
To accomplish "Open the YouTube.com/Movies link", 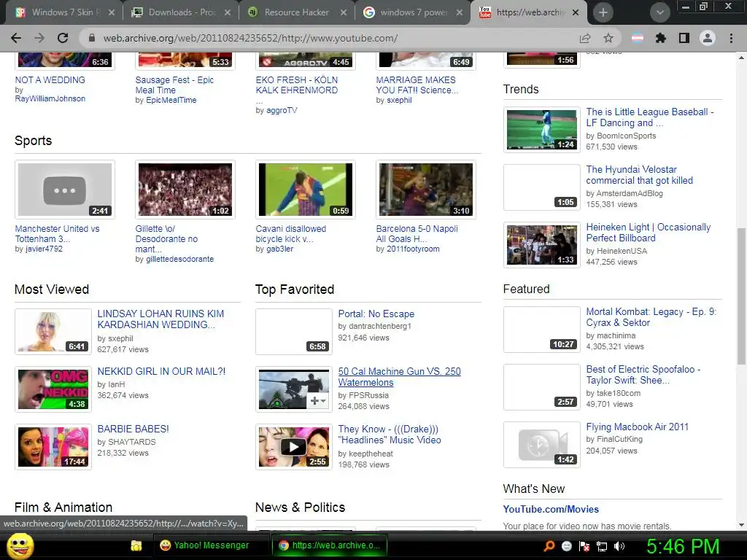I will pos(551,509).
